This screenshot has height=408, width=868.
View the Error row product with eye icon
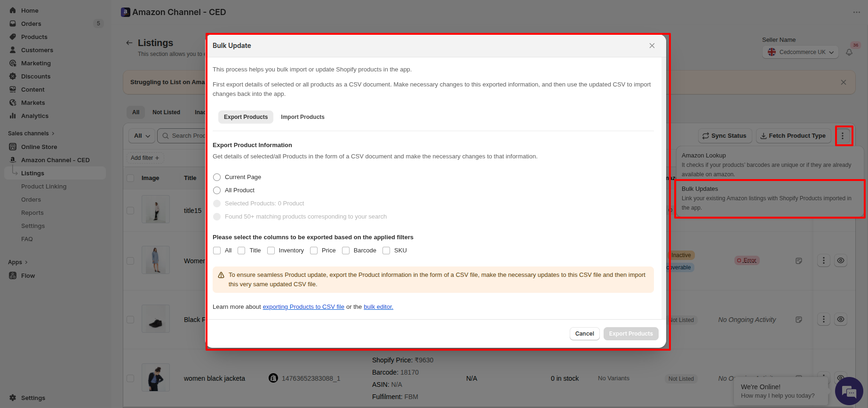(x=841, y=260)
